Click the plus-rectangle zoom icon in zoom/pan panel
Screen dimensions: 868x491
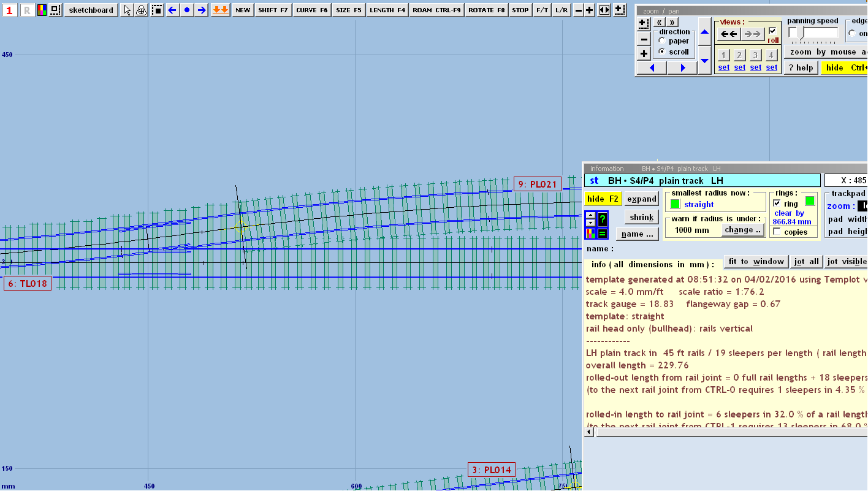point(644,23)
